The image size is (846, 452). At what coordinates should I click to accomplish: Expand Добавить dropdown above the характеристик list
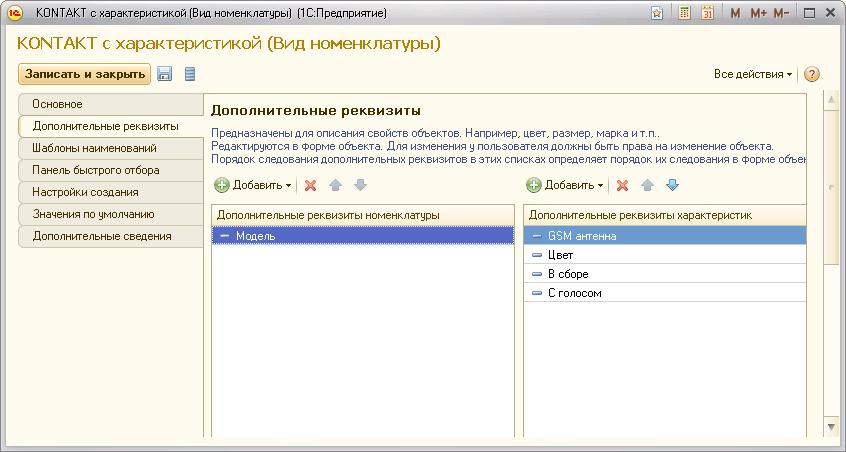[566, 185]
